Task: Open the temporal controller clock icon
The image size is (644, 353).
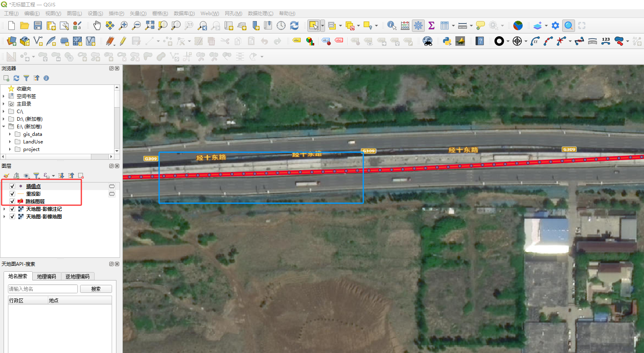Action: (x=281, y=25)
